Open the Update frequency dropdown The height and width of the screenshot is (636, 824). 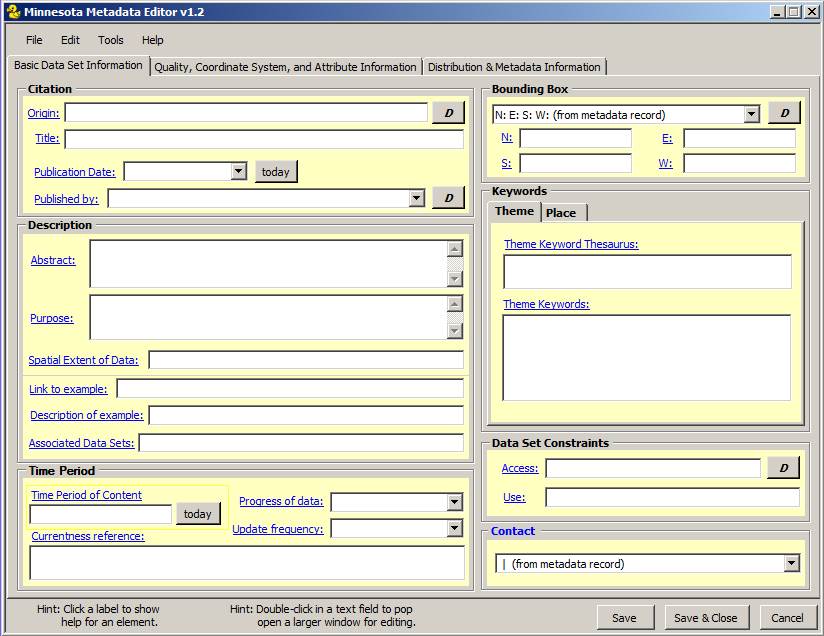455,528
